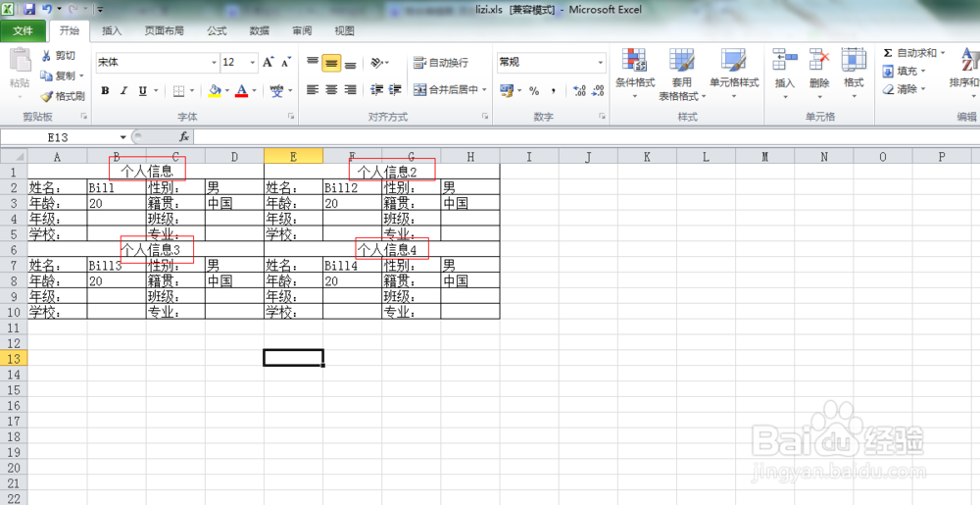Click the Save icon in quick access toolbar
The height and width of the screenshot is (505, 980).
pyautogui.click(x=28, y=10)
